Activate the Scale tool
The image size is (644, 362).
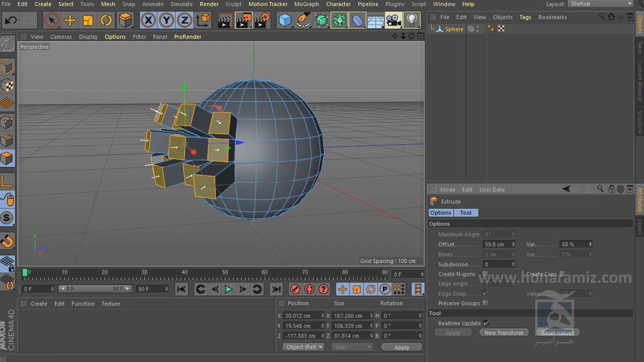tap(88, 21)
